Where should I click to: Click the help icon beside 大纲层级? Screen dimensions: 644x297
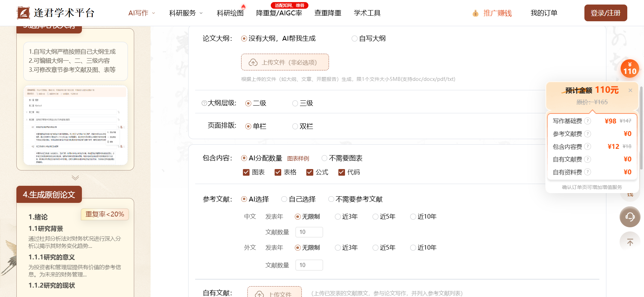(x=204, y=103)
